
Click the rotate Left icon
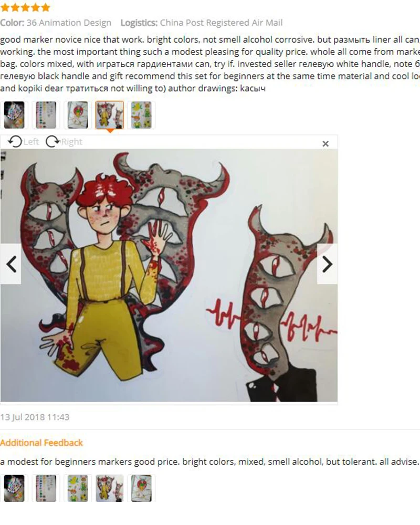coord(15,142)
